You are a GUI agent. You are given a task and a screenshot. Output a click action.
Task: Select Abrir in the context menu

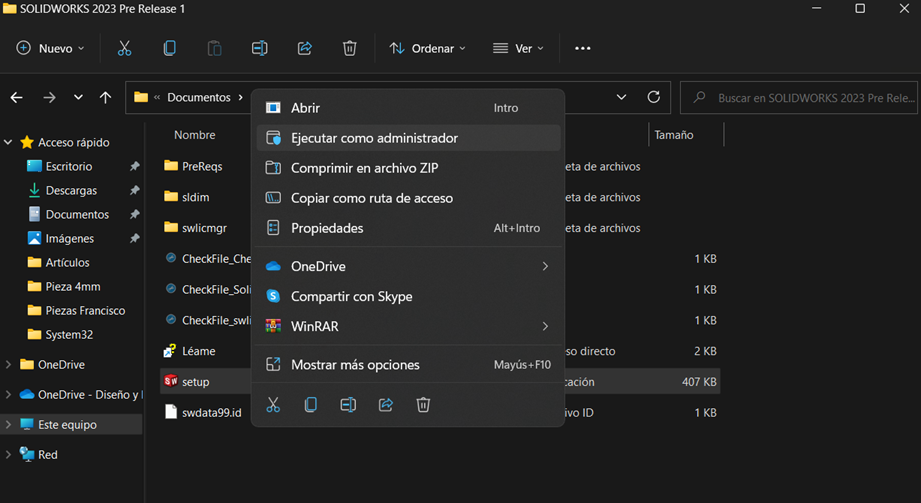point(408,108)
